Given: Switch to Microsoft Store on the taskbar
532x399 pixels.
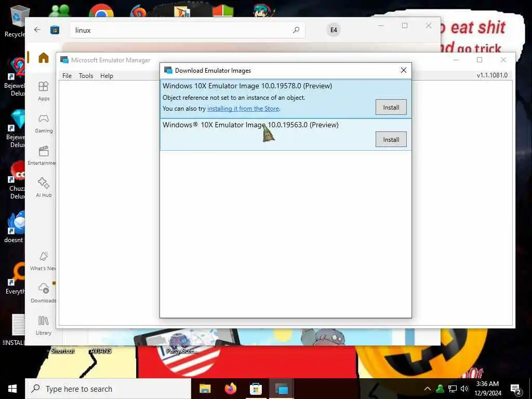Looking at the screenshot, I should [x=256, y=389].
